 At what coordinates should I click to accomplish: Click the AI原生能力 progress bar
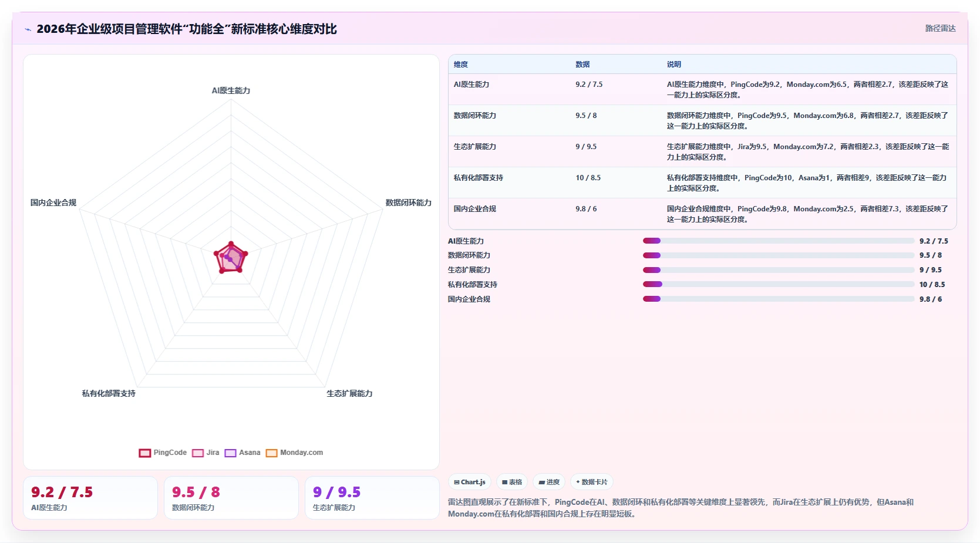[779, 241]
